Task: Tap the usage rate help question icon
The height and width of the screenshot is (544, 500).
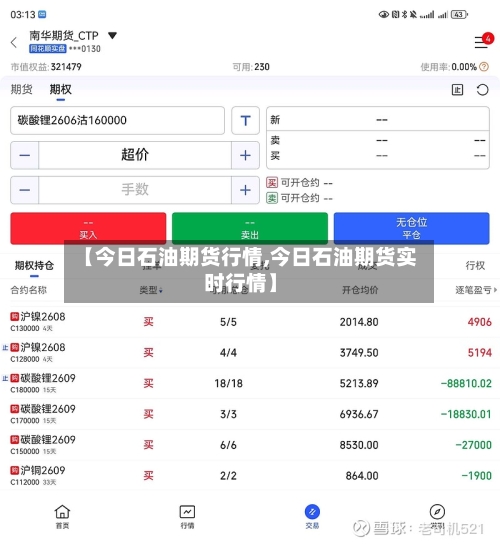Action: tap(484, 67)
